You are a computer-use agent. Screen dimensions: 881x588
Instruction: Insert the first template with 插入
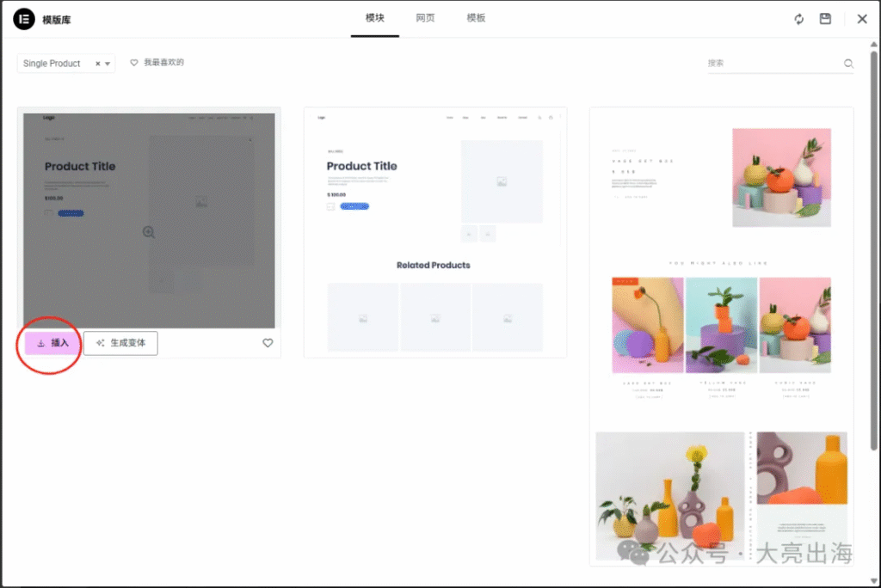pyautogui.click(x=52, y=343)
